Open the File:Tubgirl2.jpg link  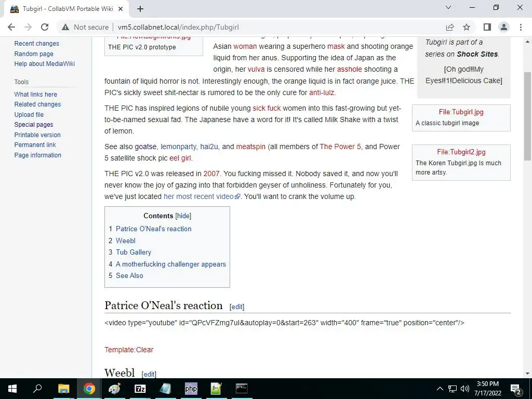tap(461, 152)
